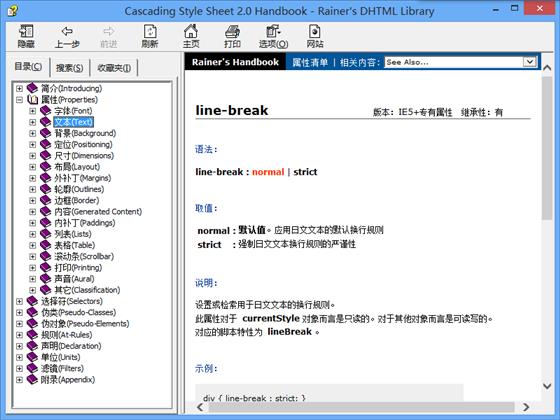Click the 属性清单 link in header
The width and height of the screenshot is (560, 420).
click(310, 62)
